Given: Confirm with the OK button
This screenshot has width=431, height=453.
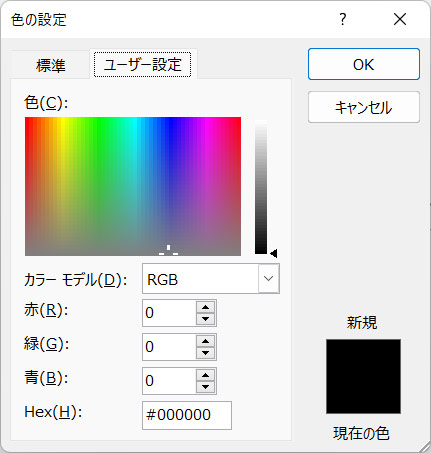Looking at the screenshot, I should click(x=364, y=64).
